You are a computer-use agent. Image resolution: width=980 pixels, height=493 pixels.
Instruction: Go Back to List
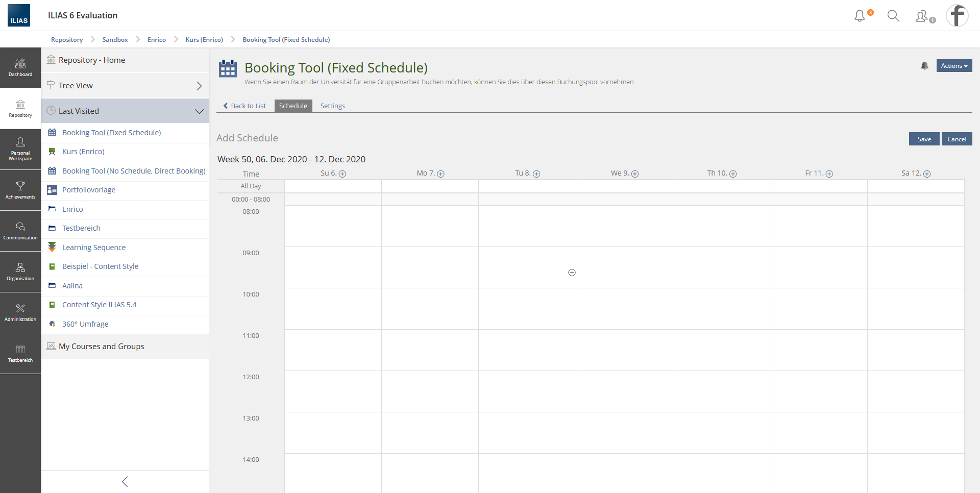click(244, 106)
